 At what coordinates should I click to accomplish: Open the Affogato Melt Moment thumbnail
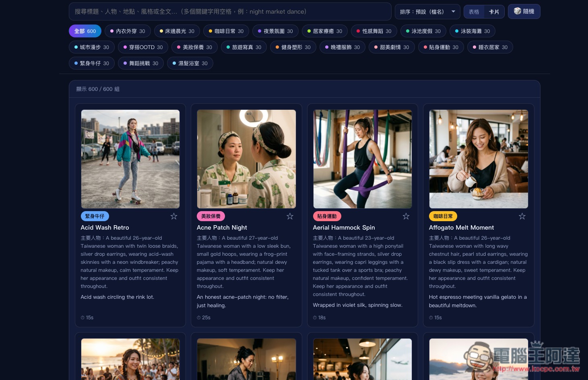click(479, 159)
